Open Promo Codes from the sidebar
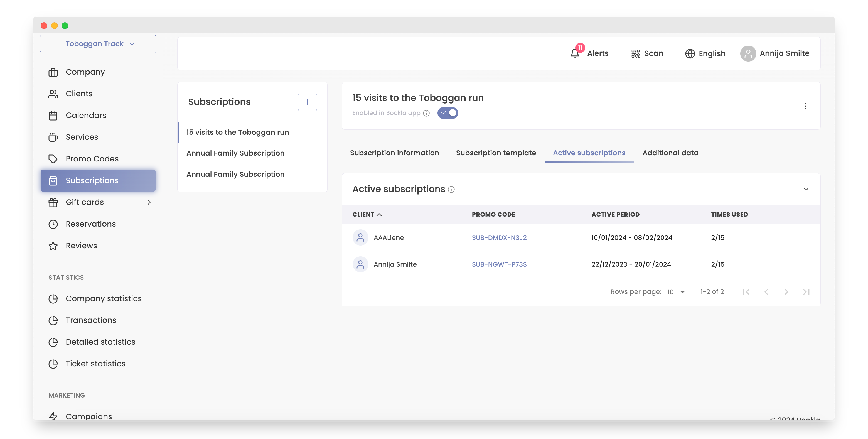Viewport: 868px width, 439px height. 92,158
